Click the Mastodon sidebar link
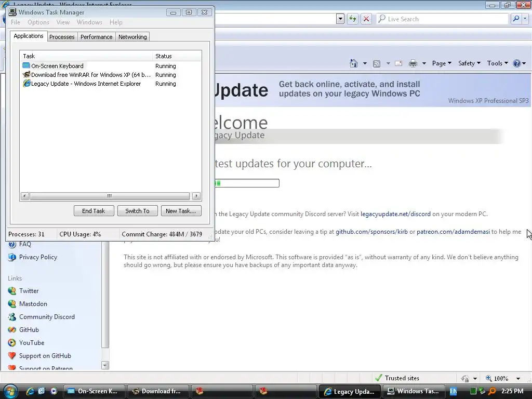 pyautogui.click(x=33, y=303)
